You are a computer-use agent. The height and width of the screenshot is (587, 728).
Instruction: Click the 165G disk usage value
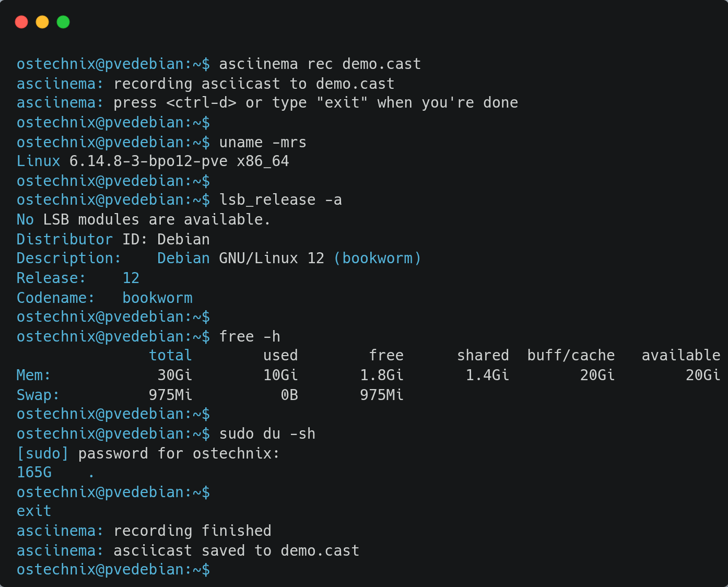click(x=34, y=472)
